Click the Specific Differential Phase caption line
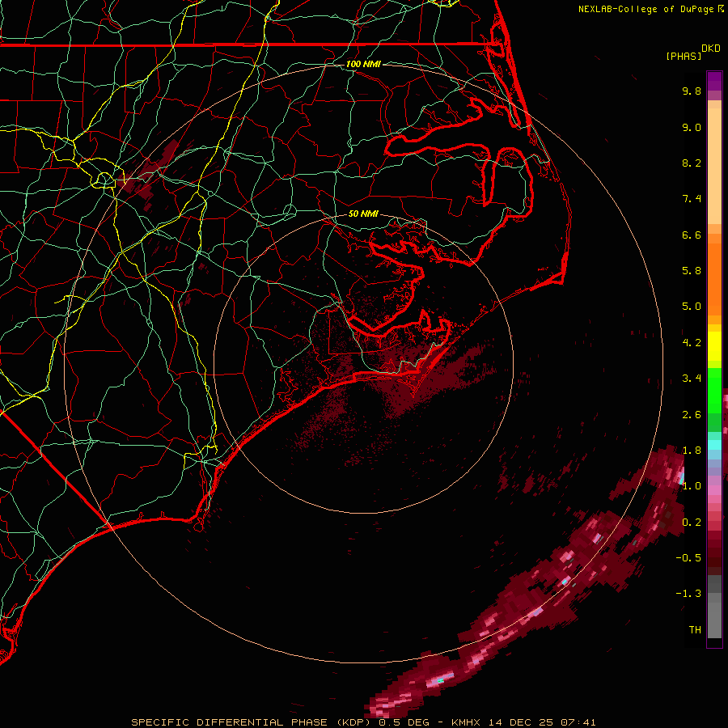 pos(363,722)
